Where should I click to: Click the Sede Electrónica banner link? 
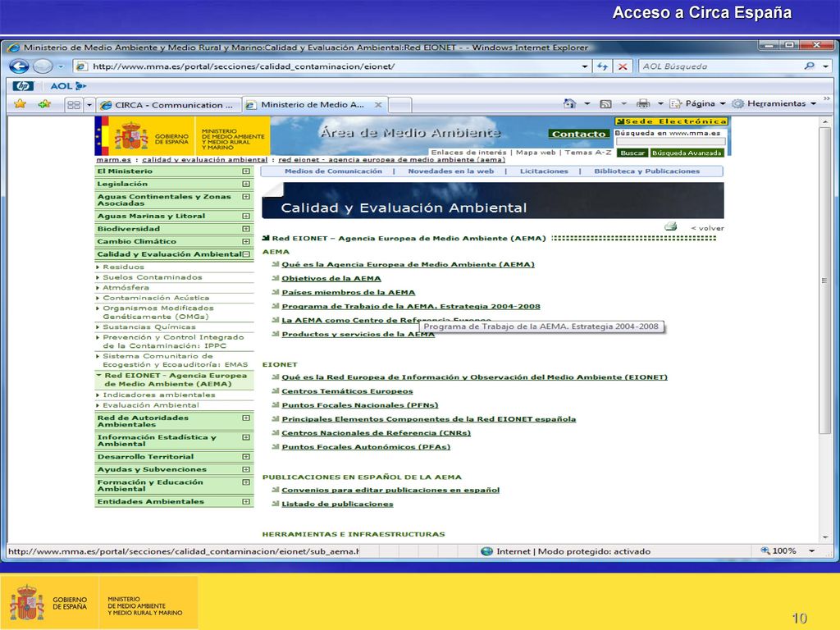671,121
